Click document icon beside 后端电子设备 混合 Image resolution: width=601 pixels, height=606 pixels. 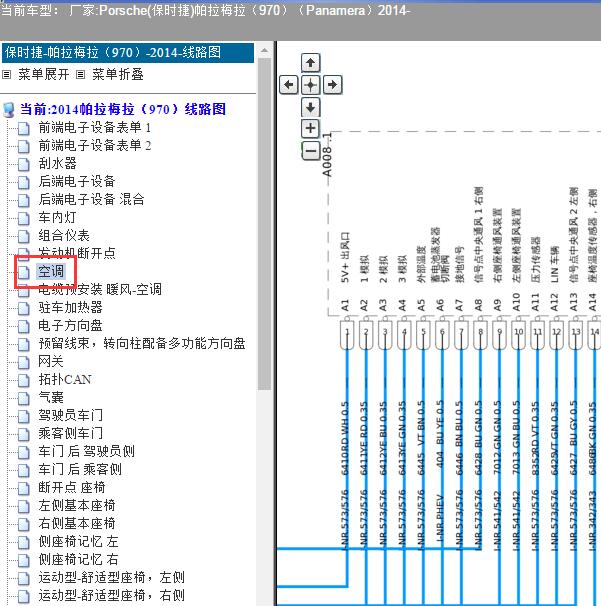(24, 200)
